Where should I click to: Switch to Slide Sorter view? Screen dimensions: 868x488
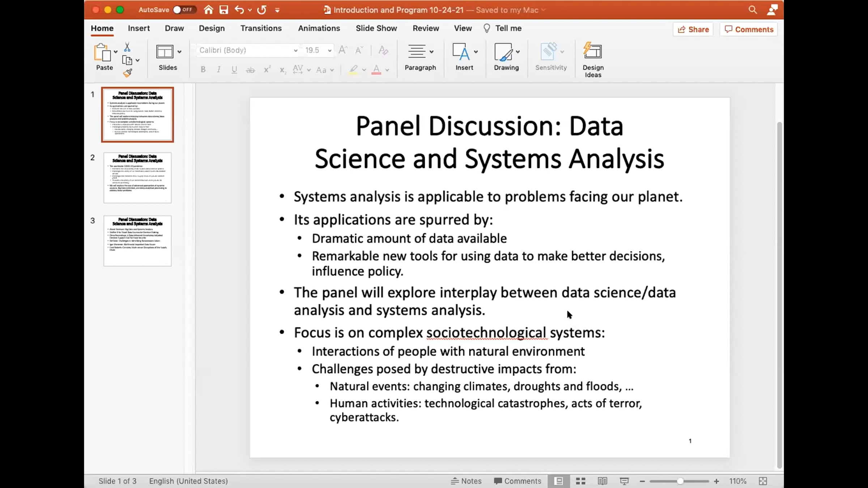[x=580, y=481]
